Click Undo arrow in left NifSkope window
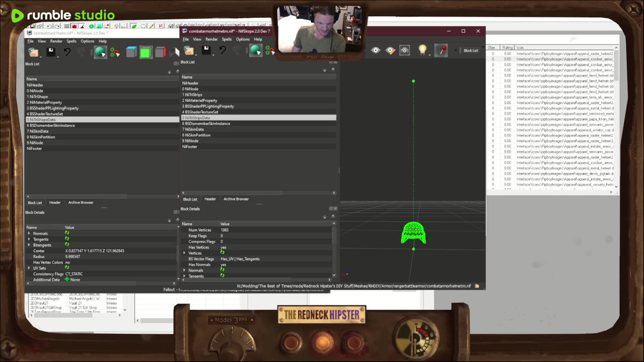Image resolution: width=644 pixels, height=362 pixels. 67,52
